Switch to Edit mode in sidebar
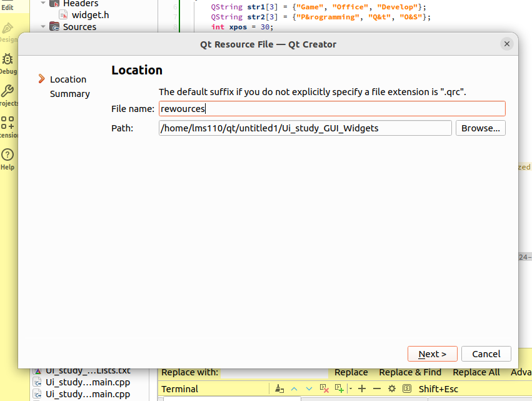532x401 pixels. click(x=8, y=7)
